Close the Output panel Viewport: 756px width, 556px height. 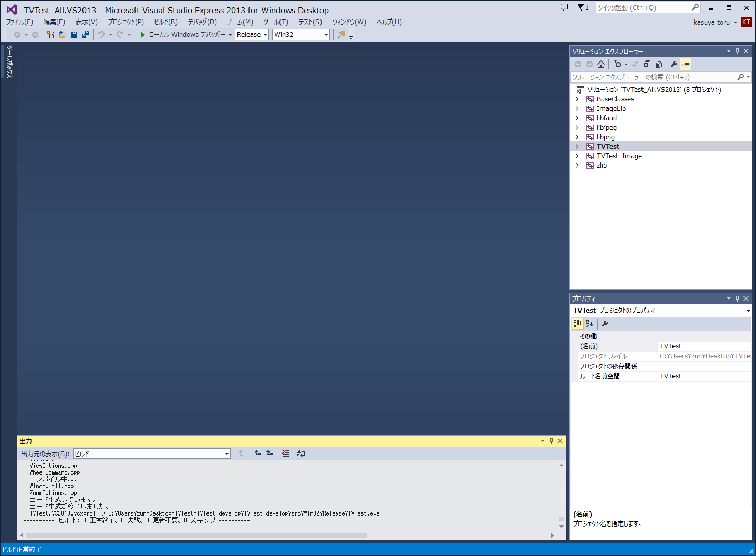(560, 441)
